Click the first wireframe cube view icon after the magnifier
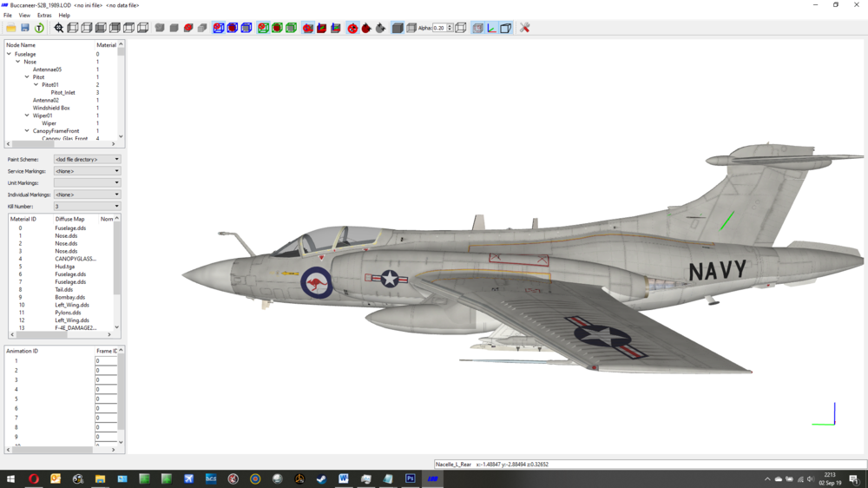The width and height of the screenshot is (868, 488). point(73,28)
